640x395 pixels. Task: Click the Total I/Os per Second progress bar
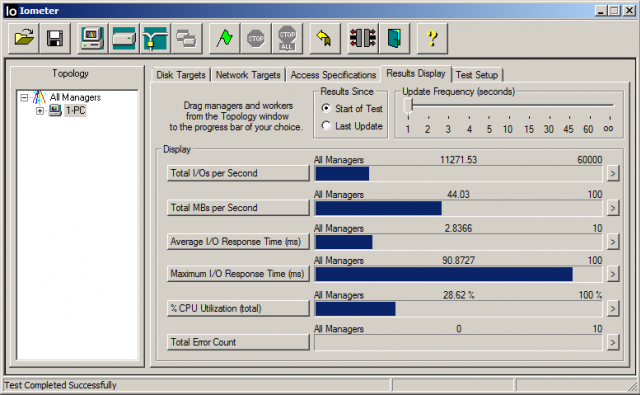[x=458, y=173]
